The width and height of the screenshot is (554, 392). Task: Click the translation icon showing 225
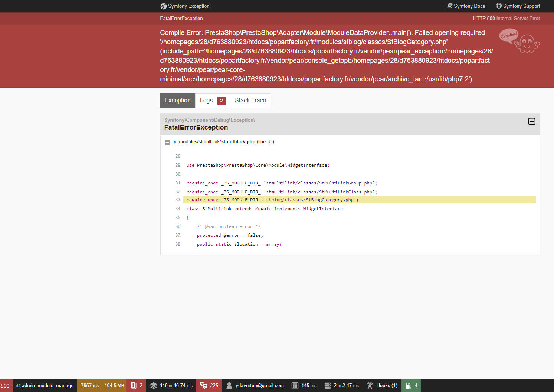pyautogui.click(x=204, y=386)
